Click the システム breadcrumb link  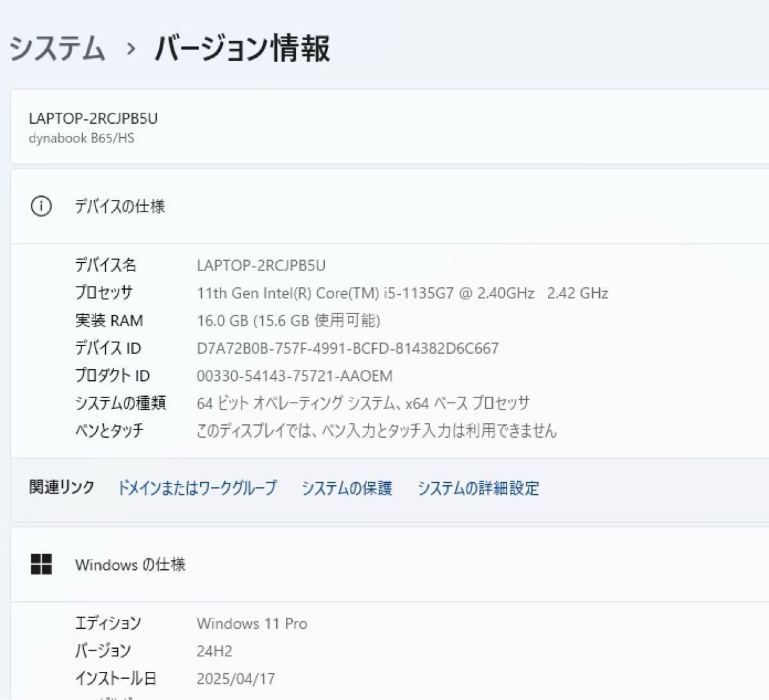[x=57, y=48]
